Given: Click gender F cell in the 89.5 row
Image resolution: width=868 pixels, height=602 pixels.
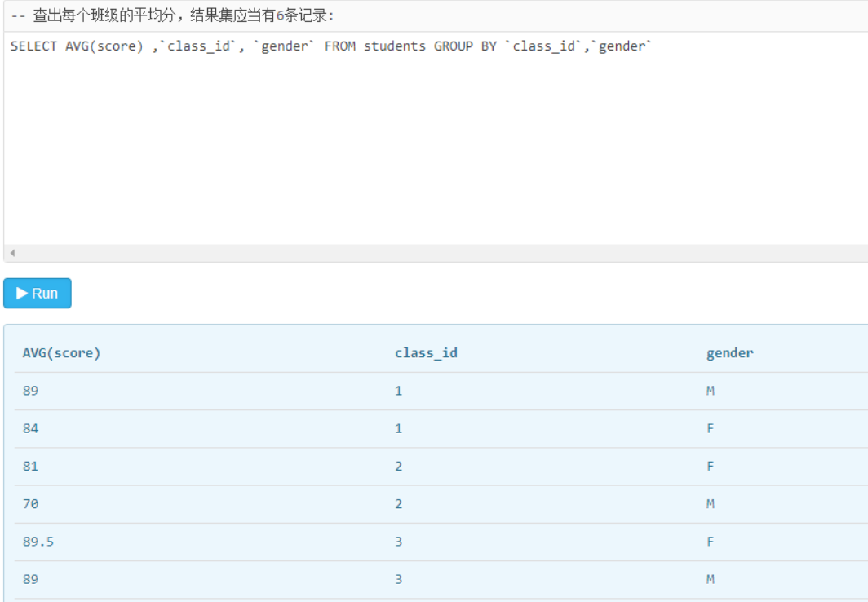Looking at the screenshot, I should 711,542.
